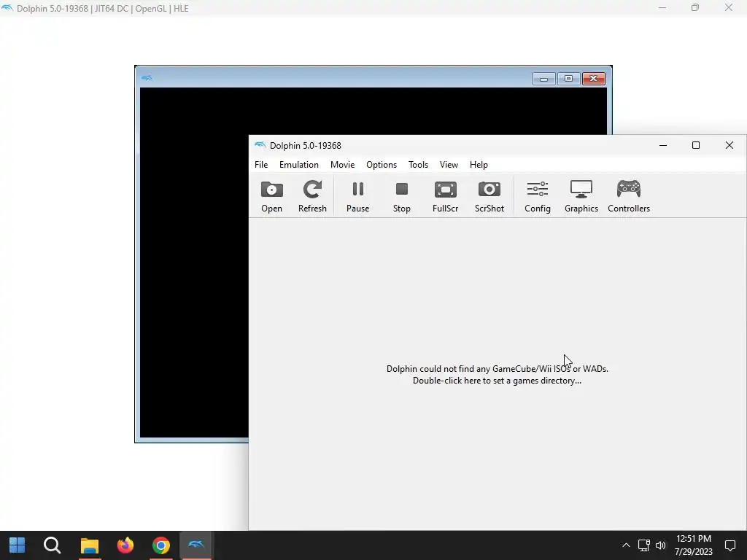Minimize the black render window

tap(543, 79)
